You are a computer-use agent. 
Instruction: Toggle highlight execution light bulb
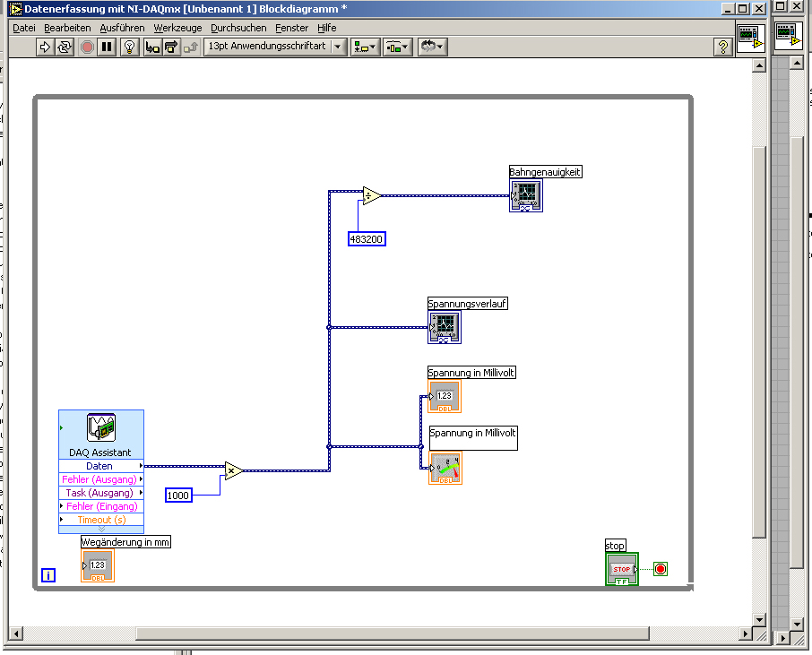point(129,47)
